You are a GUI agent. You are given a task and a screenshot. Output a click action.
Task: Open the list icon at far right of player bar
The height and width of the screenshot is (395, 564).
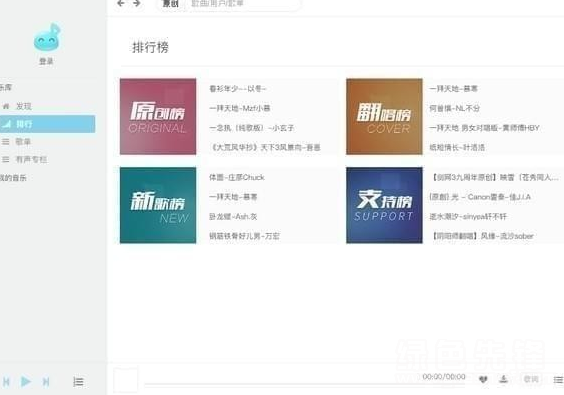click(x=558, y=379)
